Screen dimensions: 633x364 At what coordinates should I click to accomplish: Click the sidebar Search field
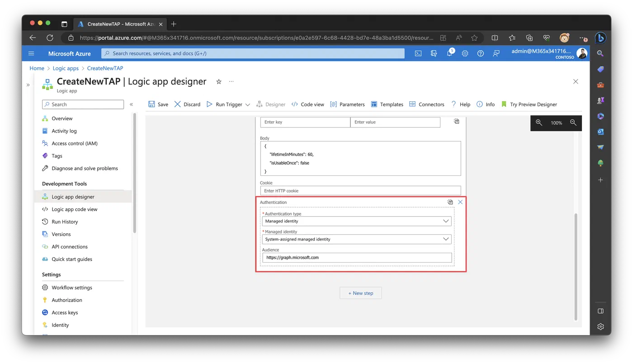83,104
